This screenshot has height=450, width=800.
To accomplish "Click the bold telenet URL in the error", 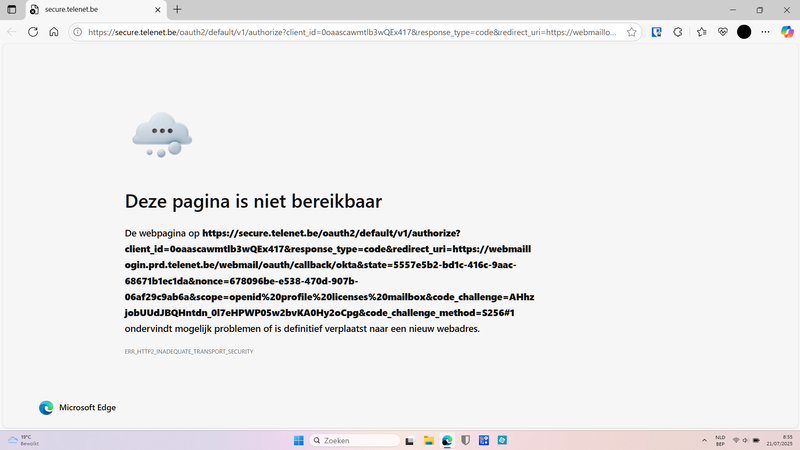I will pyautogui.click(x=330, y=273).
